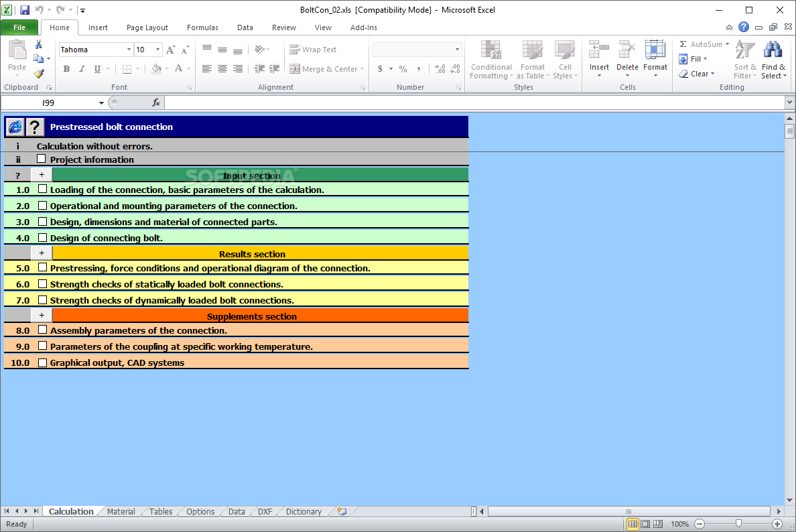The width and height of the screenshot is (796, 532).
Task: Check box for 2.0 Operational and mounting parameters
Action: [43, 205]
